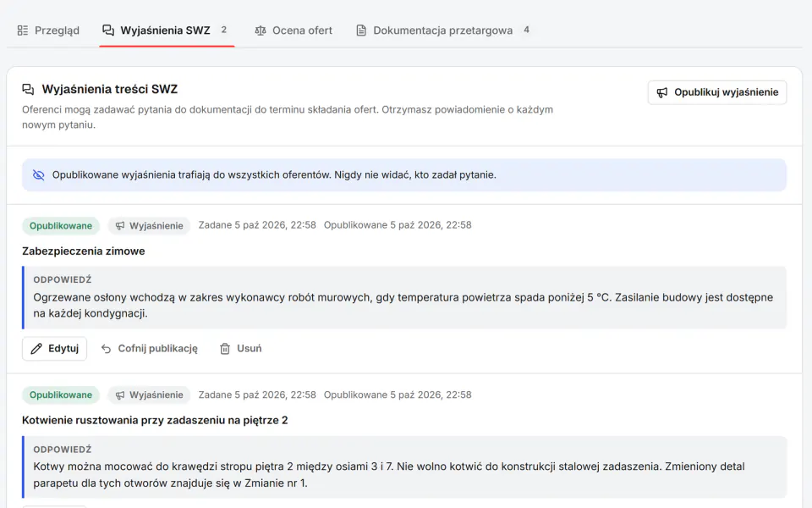Open the Przegląd tab

[x=48, y=30]
